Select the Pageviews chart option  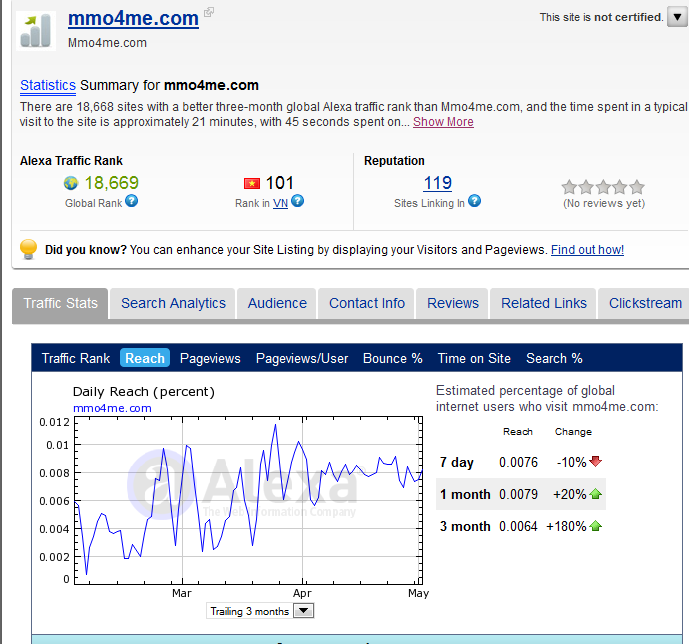210,358
